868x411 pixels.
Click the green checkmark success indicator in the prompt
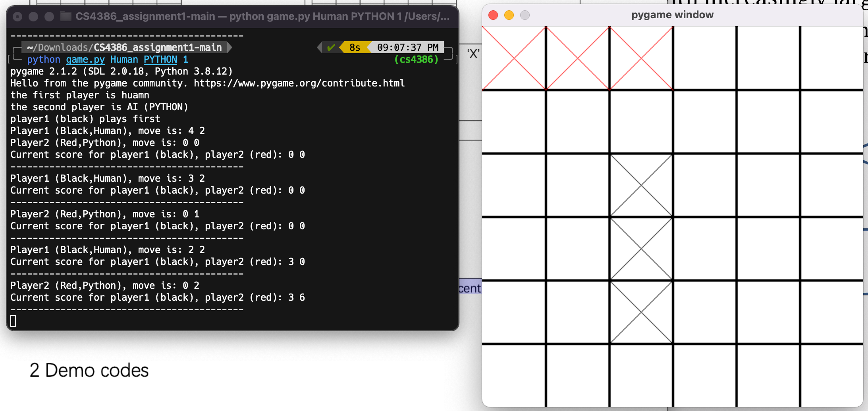pos(331,47)
